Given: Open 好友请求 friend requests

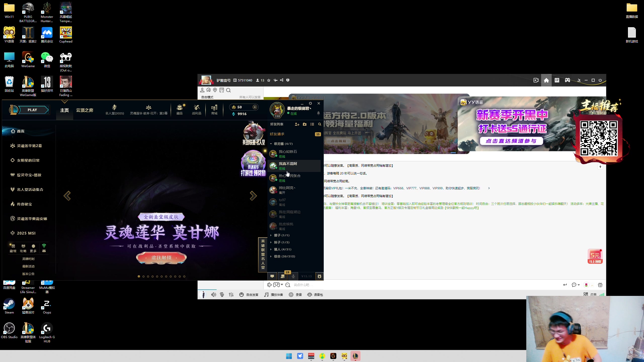Looking at the screenshot, I should [x=295, y=134].
